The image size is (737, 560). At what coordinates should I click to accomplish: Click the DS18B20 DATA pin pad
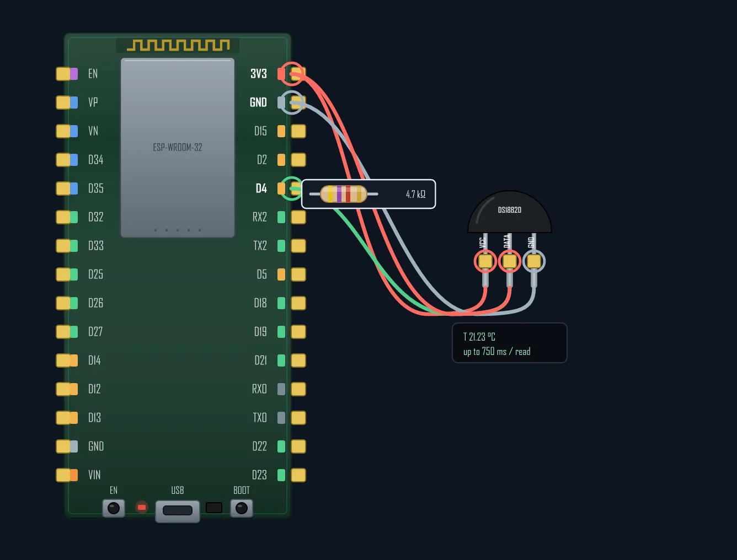(x=510, y=261)
